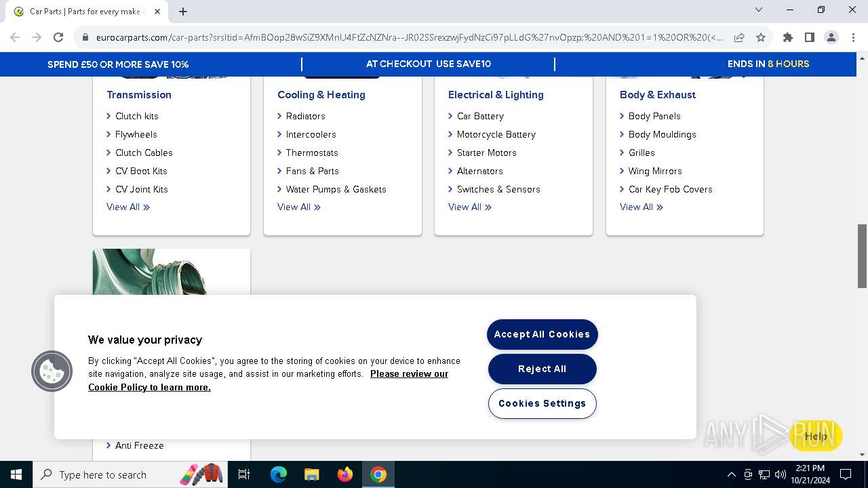Click the yellow Help button
The height and width of the screenshot is (488, 868).
point(815,436)
